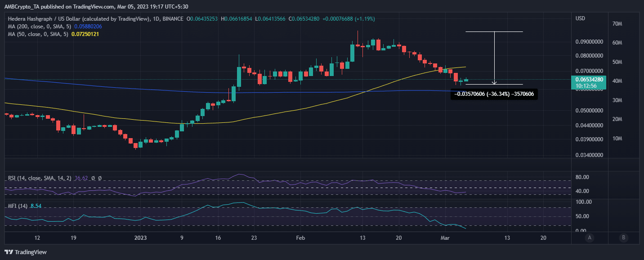Click the 0.09000000 price axis label
Image resolution: width=644 pixels, height=260 pixels.
590,42
